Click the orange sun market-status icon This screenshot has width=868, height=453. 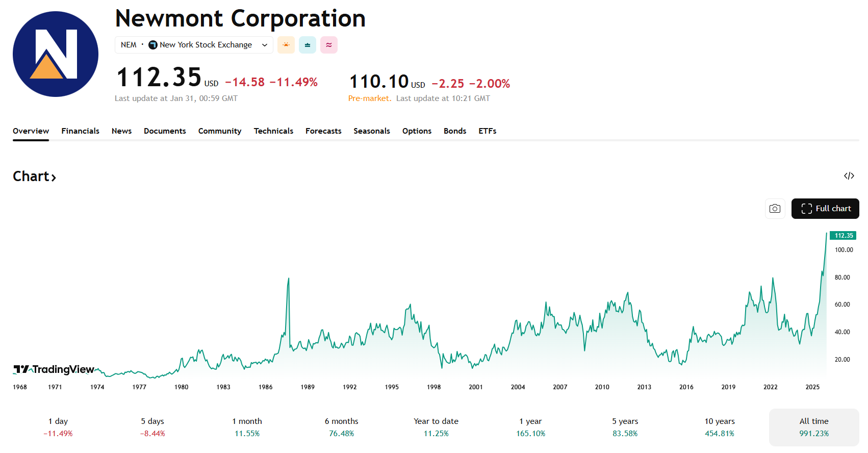click(286, 45)
